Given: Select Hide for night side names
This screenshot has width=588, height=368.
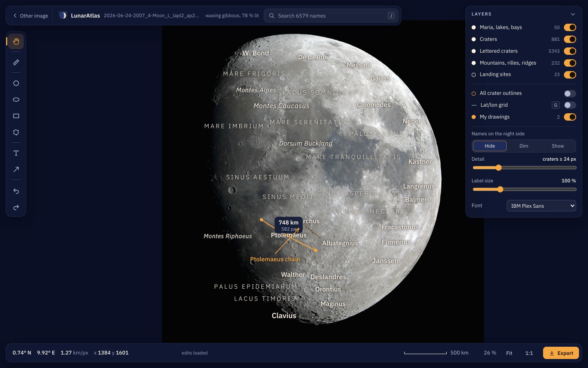Looking at the screenshot, I should coord(490,146).
